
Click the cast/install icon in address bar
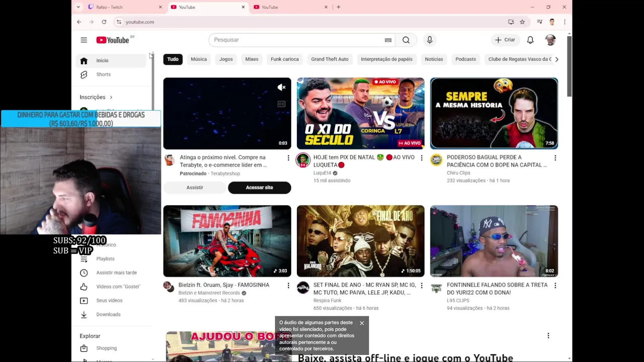(x=511, y=22)
